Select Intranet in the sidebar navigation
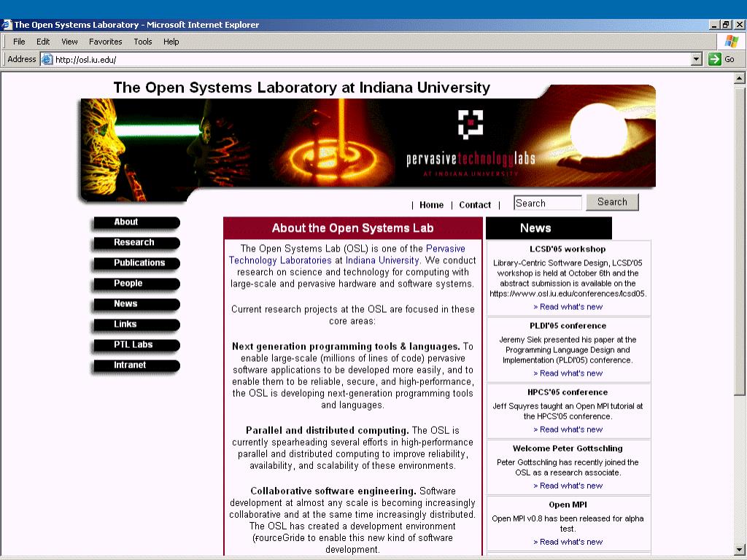747x560 pixels. (x=136, y=366)
